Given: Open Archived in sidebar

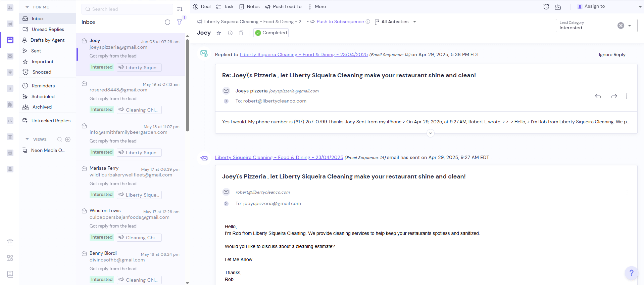Looking at the screenshot, I should [48, 107].
